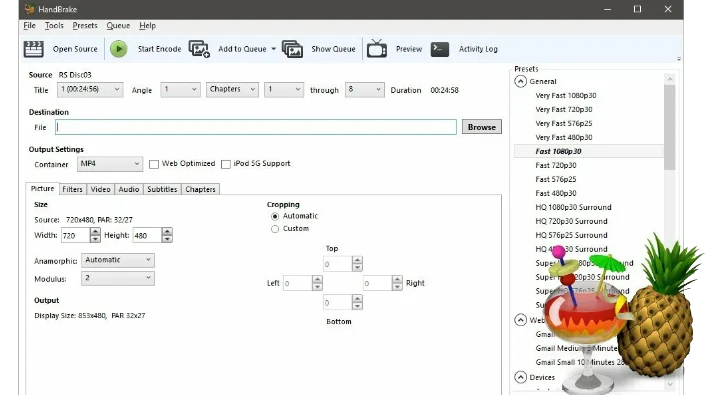Viewport: 706px width, 395px height.
Task: Collapse the General presets group arrow
Action: 520,82
